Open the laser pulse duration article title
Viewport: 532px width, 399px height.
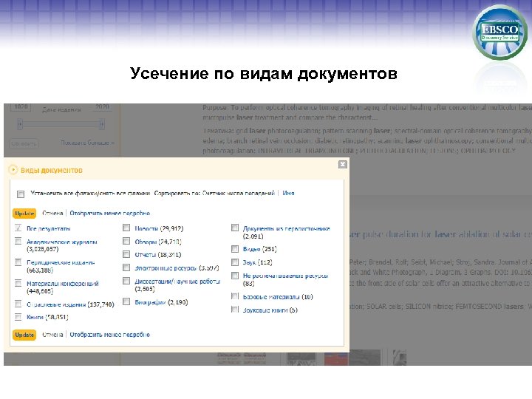coord(440,234)
